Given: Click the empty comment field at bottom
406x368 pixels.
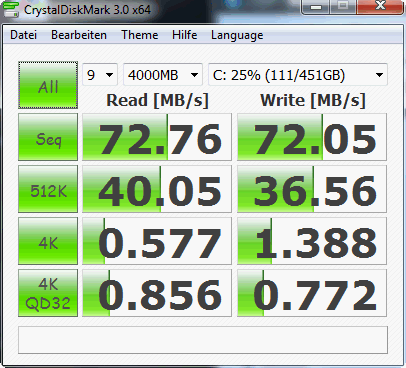Looking at the screenshot, I should [203, 340].
